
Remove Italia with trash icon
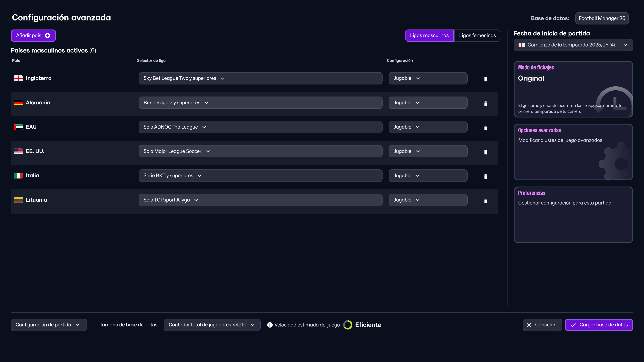click(486, 176)
